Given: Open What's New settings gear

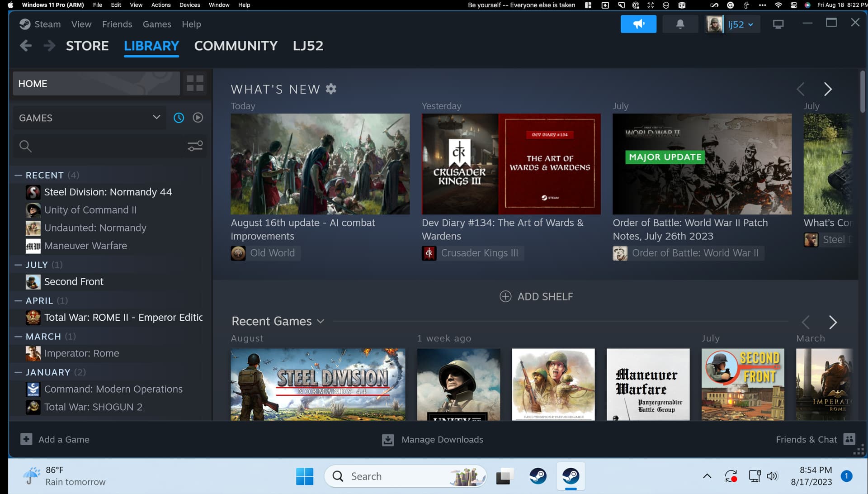Looking at the screenshot, I should [331, 89].
